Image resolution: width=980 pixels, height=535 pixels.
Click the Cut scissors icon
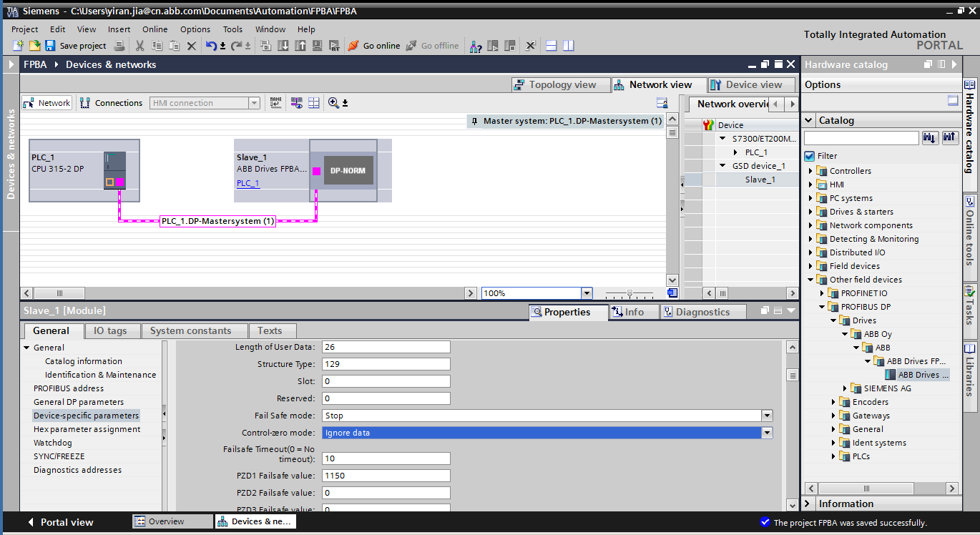(139, 46)
